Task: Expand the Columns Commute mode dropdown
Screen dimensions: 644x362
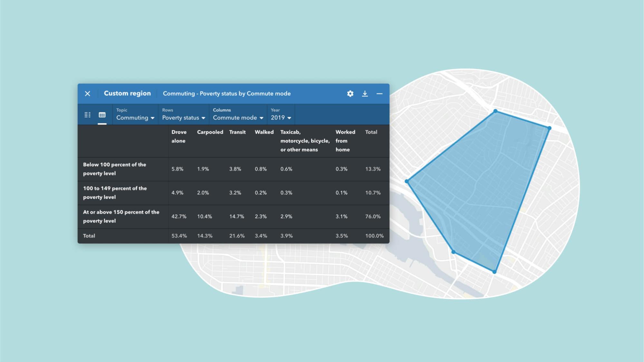Action: [238, 118]
